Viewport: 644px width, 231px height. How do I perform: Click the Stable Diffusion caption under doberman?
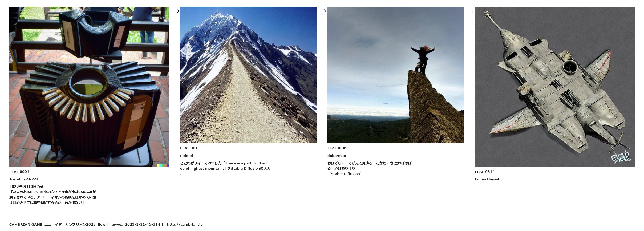point(345,174)
